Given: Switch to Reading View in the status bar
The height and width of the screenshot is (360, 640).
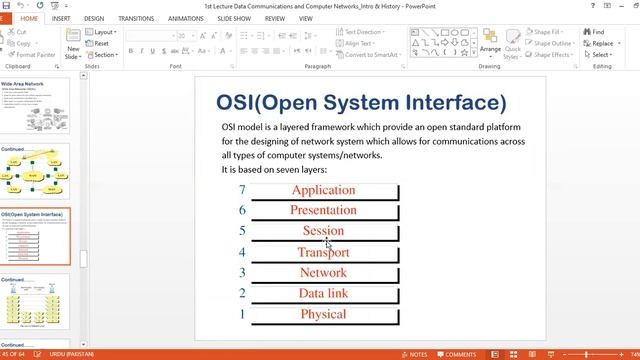Looking at the screenshot, I should [532, 354].
